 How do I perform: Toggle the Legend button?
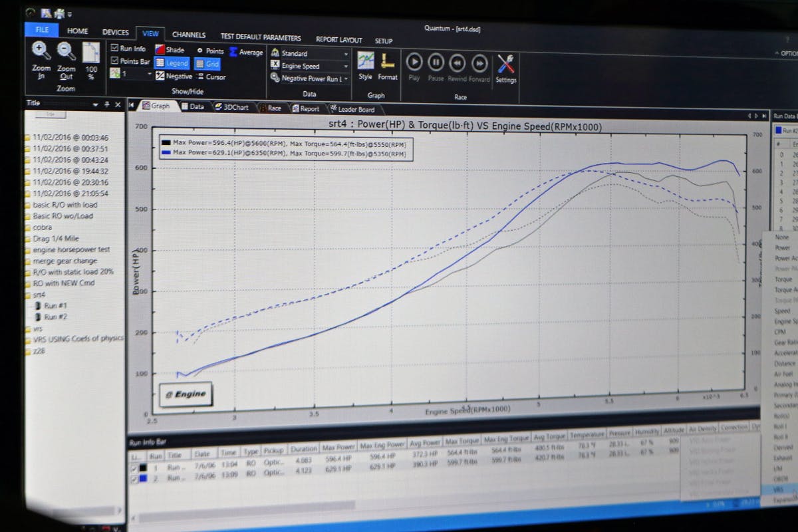point(172,63)
